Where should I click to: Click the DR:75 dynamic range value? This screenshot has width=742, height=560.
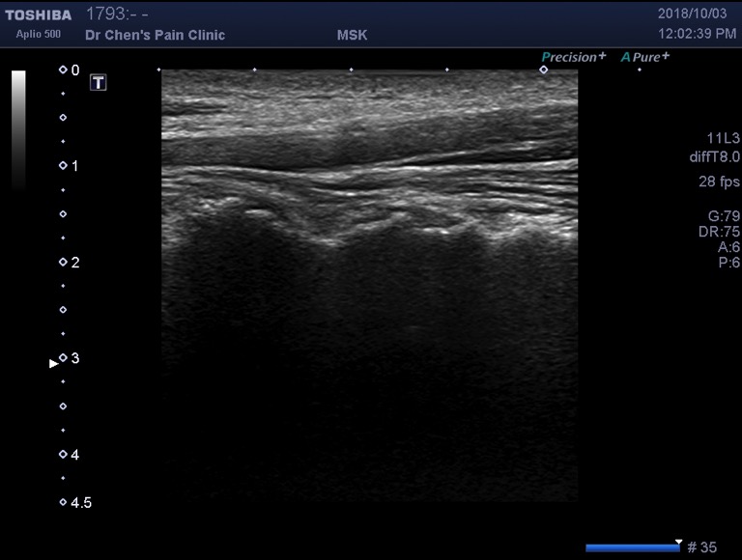tap(720, 231)
